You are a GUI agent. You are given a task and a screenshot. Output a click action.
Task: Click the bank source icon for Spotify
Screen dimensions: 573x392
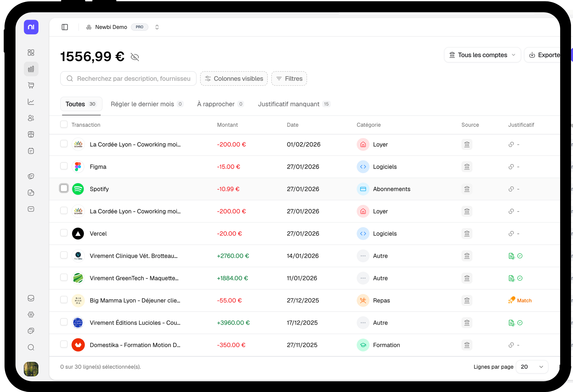467,189
